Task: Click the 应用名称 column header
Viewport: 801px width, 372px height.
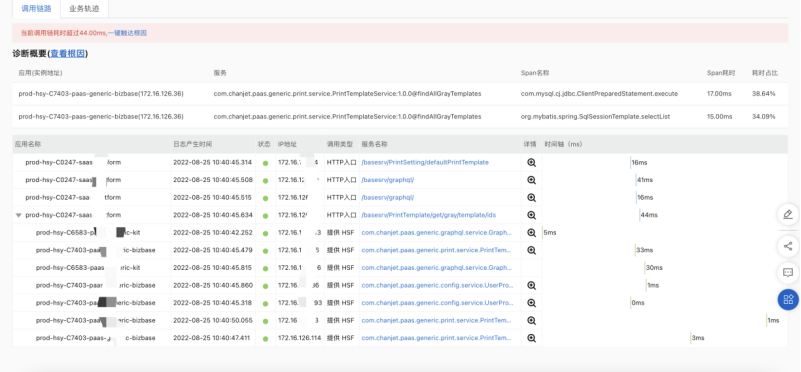Action: 28,144
